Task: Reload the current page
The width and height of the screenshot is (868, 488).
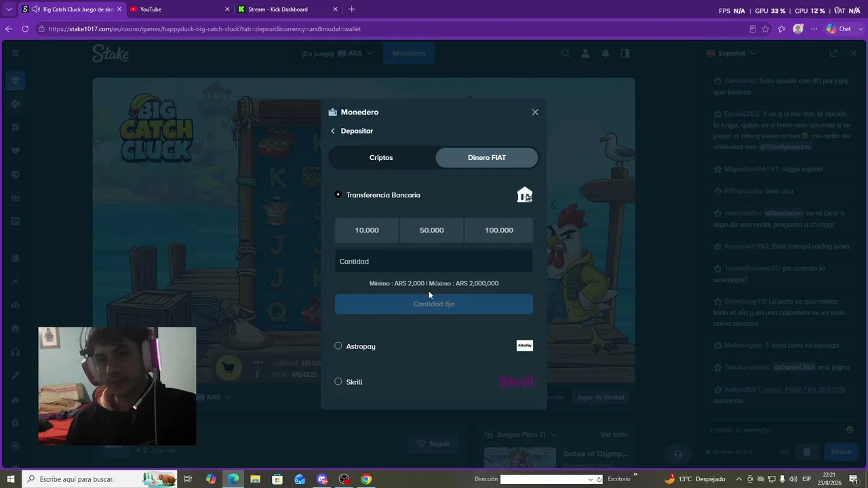Action: [x=25, y=29]
